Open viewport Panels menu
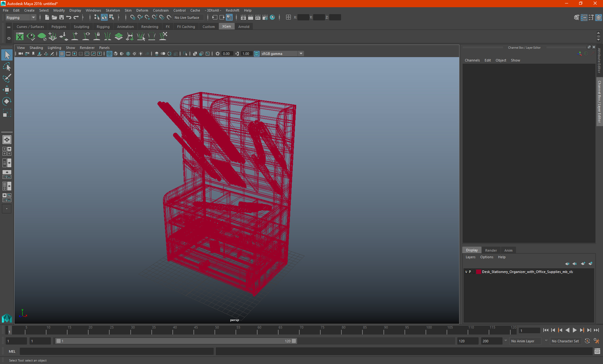The height and width of the screenshot is (364, 603). [104, 48]
